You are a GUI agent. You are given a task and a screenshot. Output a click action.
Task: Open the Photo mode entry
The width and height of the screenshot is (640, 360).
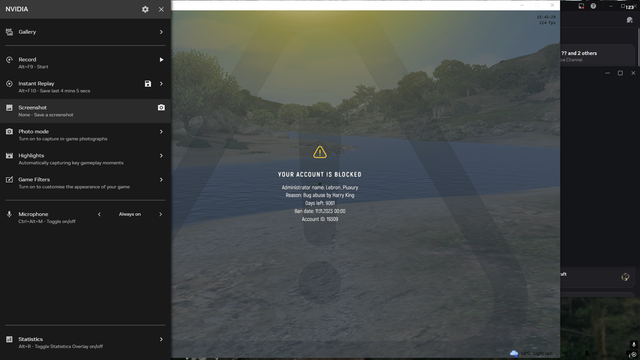click(85, 135)
